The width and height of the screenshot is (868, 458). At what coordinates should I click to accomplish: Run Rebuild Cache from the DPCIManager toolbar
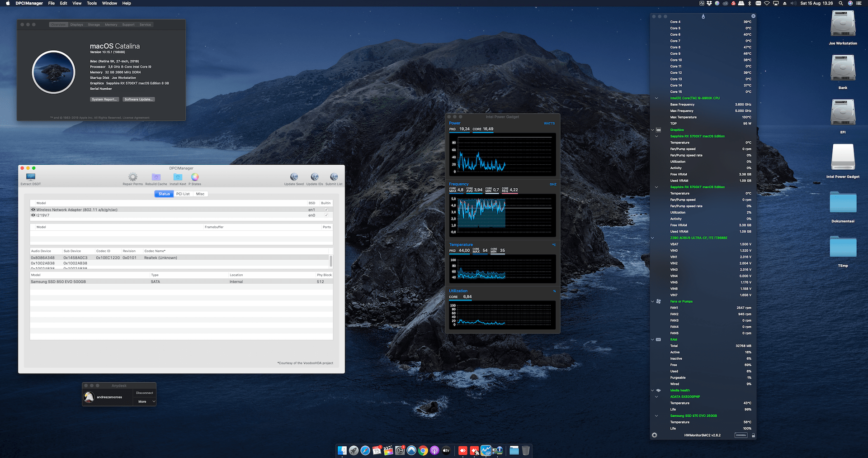[x=156, y=177]
